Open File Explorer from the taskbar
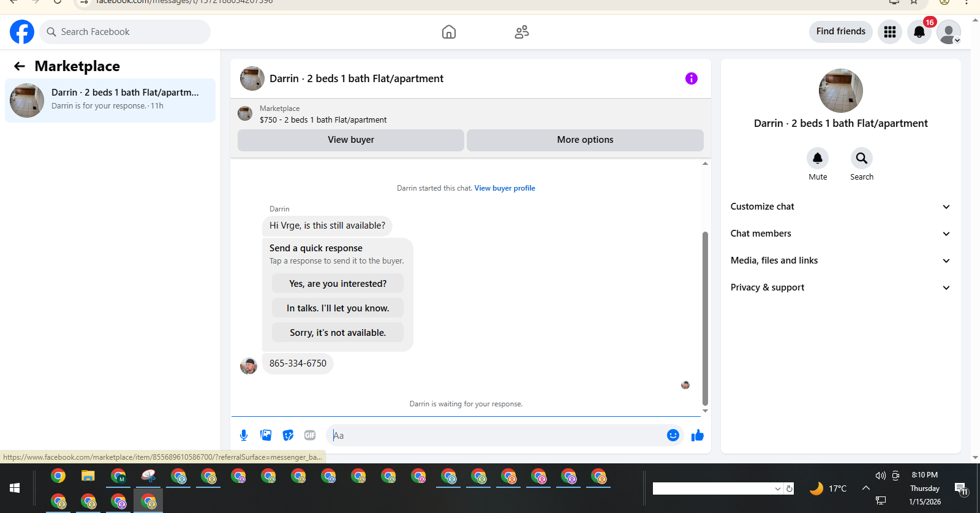 (x=88, y=476)
